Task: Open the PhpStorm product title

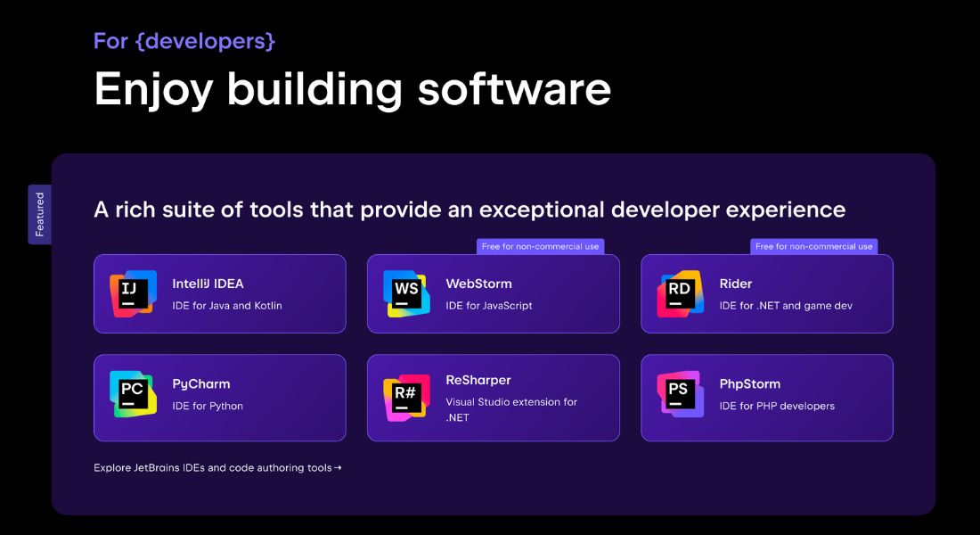Action: (x=750, y=384)
